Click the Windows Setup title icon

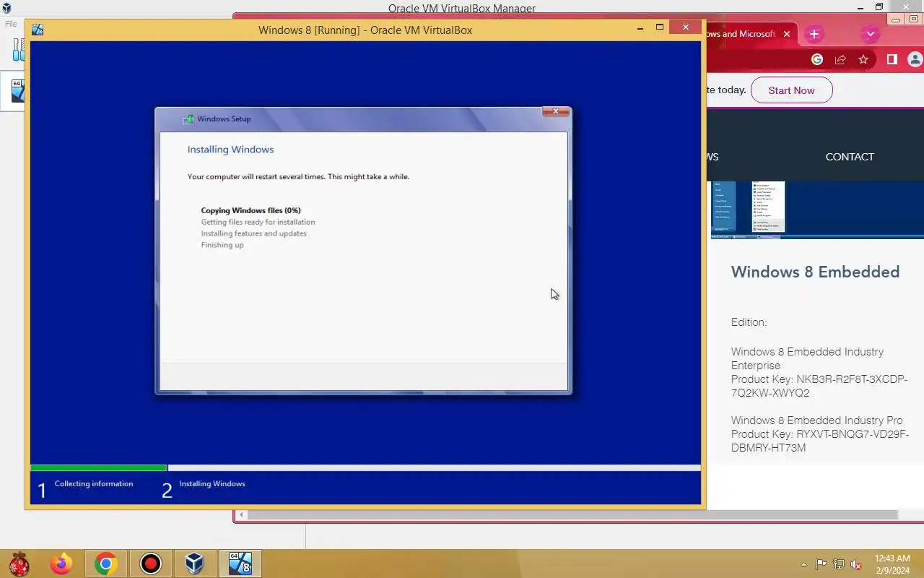click(188, 119)
